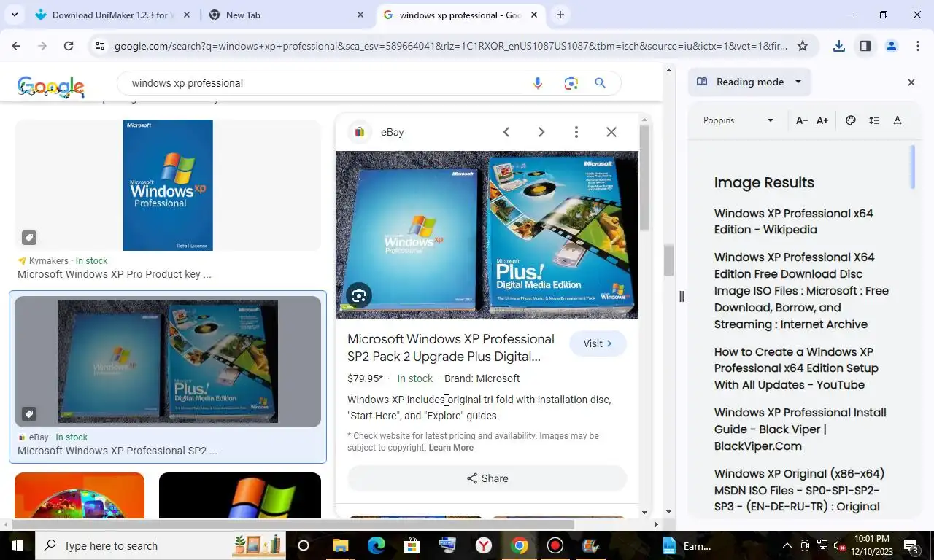Open the Chrome downloads icon
934x560 pixels.
click(839, 46)
